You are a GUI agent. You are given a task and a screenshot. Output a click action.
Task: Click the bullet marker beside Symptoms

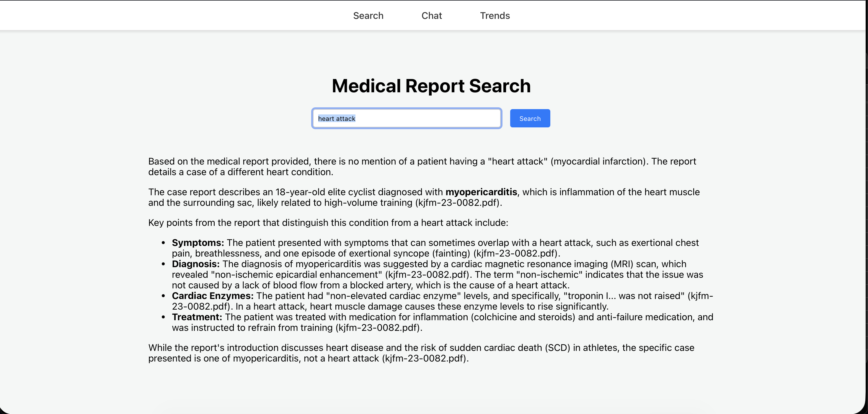coord(164,243)
